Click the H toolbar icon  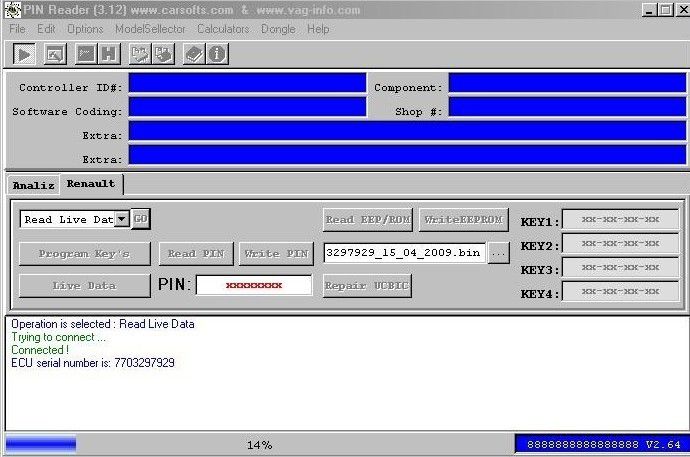click(108, 53)
